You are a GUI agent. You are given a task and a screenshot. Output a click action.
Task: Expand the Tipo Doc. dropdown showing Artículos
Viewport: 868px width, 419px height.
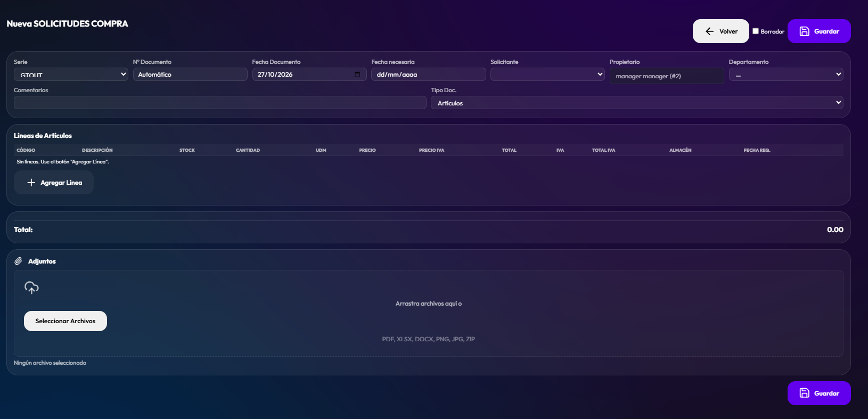point(637,103)
